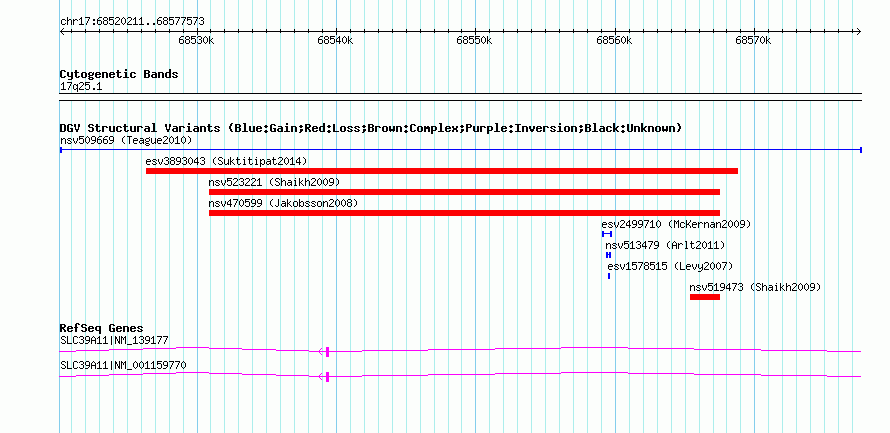This screenshot has width=890, height=433.
Task: Select the nsv523221 (Shaikh2009) red bar
Action: [464, 192]
